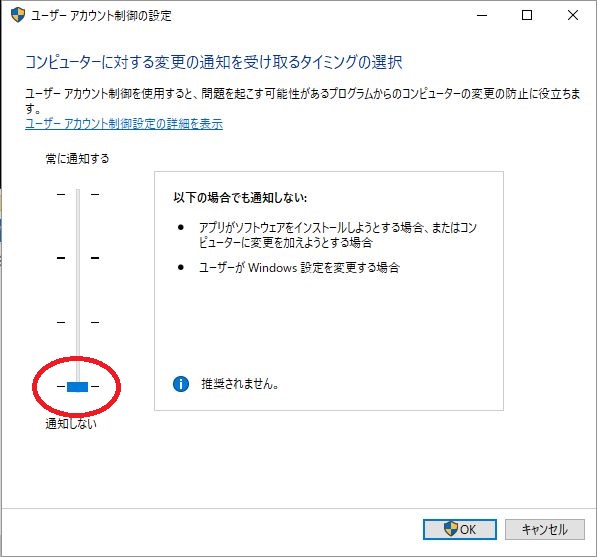Click the 通知しない label below slider
Viewport: 597px width, 557px height.
click(x=71, y=423)
